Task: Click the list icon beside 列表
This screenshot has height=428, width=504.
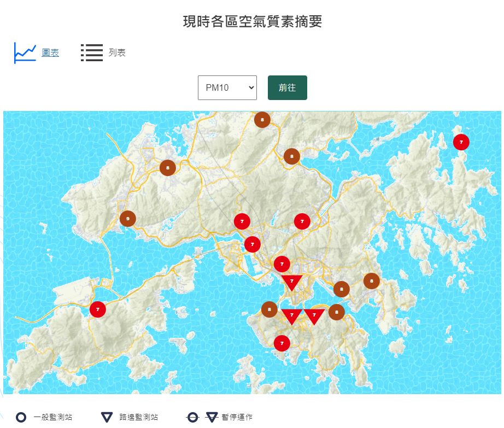Action: point(91,51)
